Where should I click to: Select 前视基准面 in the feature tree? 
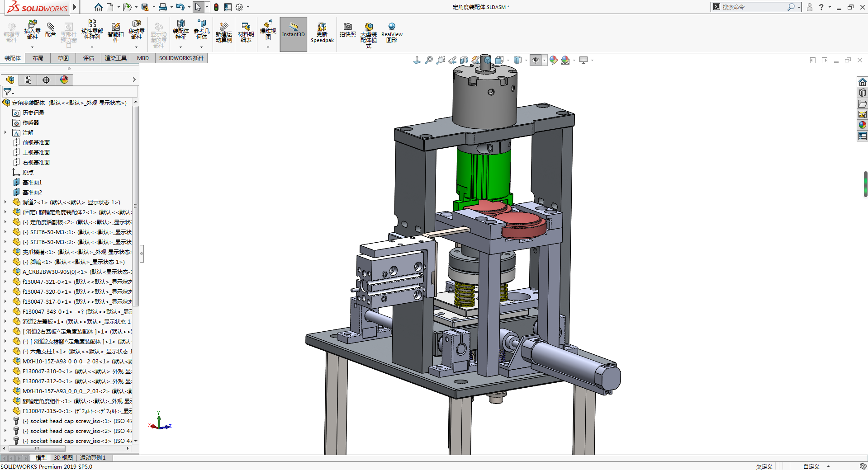click(36, 143)
